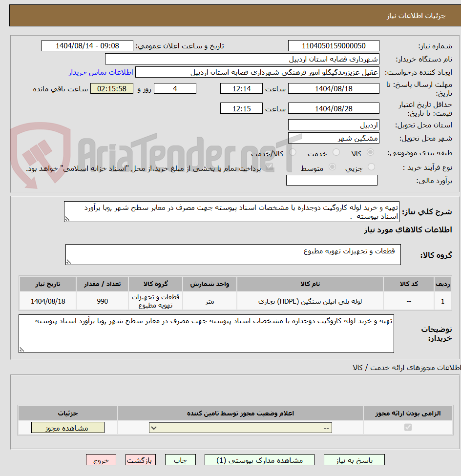Image resolution: width=461 pixels, height=476 pixels.
Task: Select the کالا/خدمت radio button
Action: coord(293,152)
